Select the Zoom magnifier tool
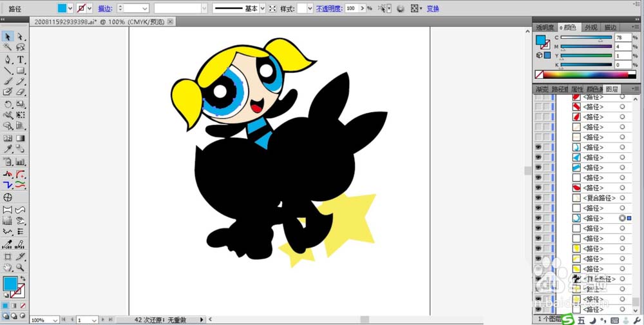 pyautogui.click(x=20, y=268)
